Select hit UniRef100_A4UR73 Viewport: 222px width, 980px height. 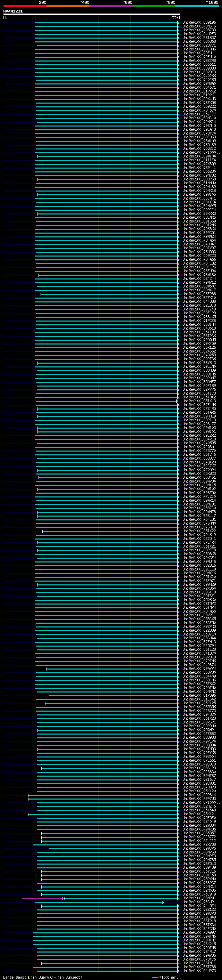coord(199,971)
